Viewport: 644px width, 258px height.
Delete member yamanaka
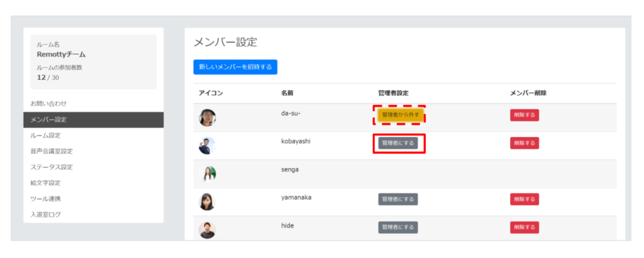coord(525,200)
